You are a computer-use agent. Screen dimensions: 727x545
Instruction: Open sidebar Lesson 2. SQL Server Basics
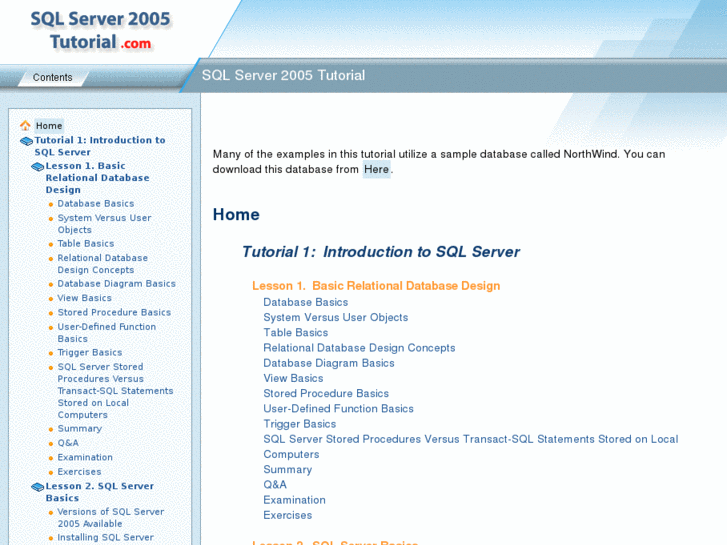tap(100, 492)
